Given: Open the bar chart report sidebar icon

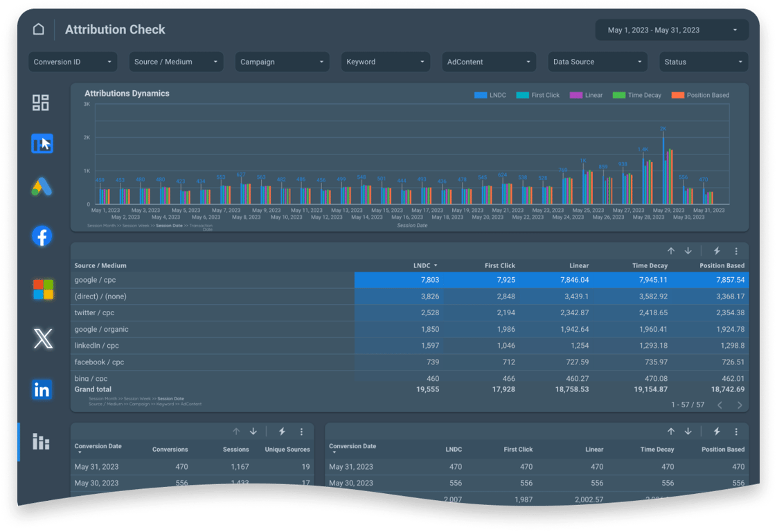Looking at the screenshot, I should pyautogui.click(x=41, y=441).
